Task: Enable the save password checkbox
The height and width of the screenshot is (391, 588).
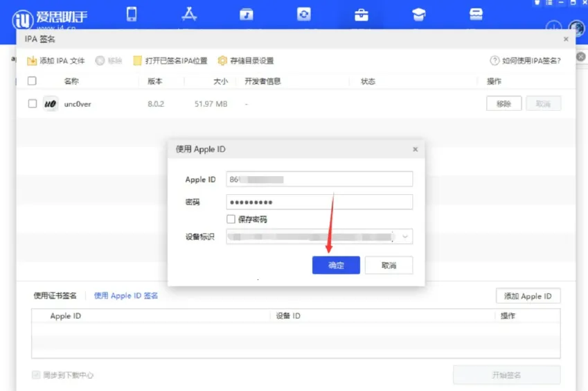Action: pos(231,219)
